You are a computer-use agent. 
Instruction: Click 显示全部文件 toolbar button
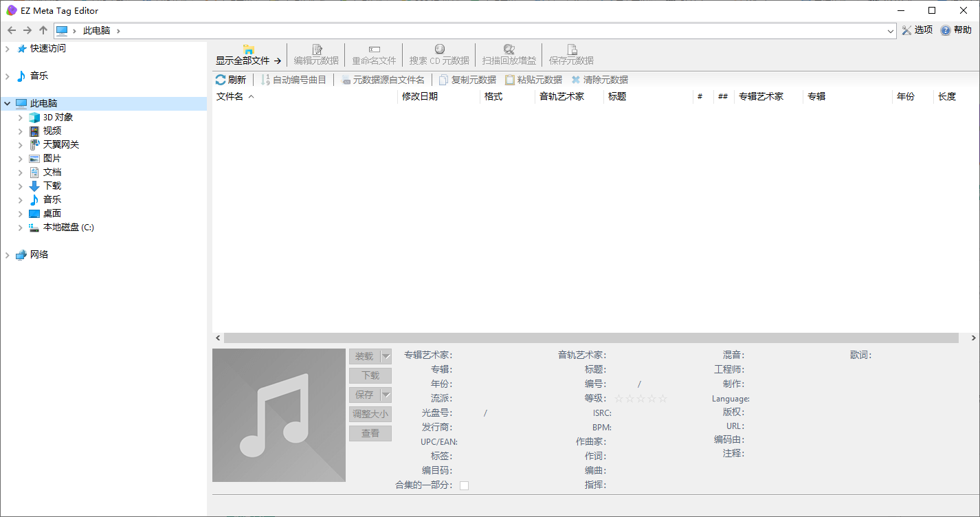(x=249, y=55)
